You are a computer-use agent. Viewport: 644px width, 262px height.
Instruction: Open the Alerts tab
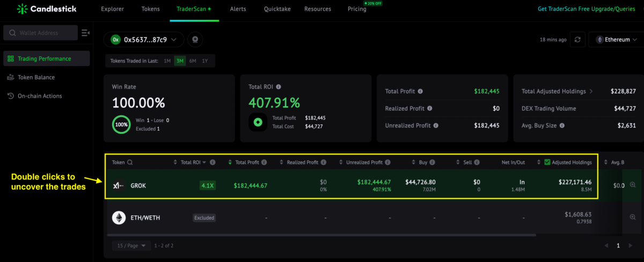[x=238, y=9]
